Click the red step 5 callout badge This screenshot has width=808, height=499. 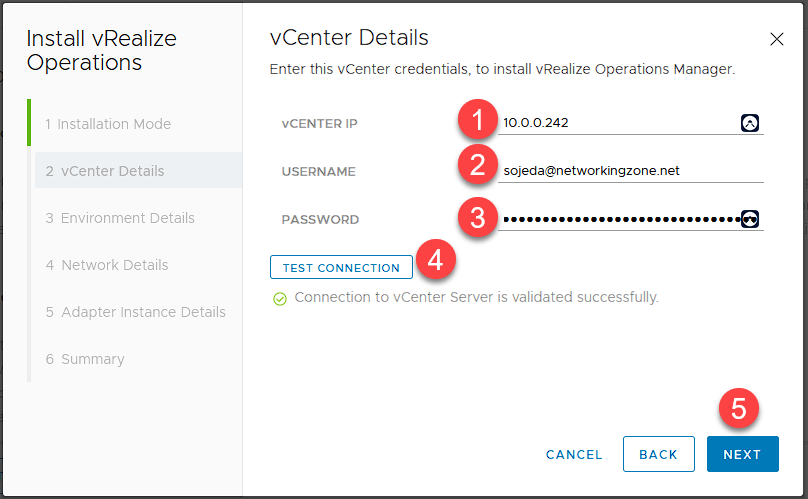[739, 409]
